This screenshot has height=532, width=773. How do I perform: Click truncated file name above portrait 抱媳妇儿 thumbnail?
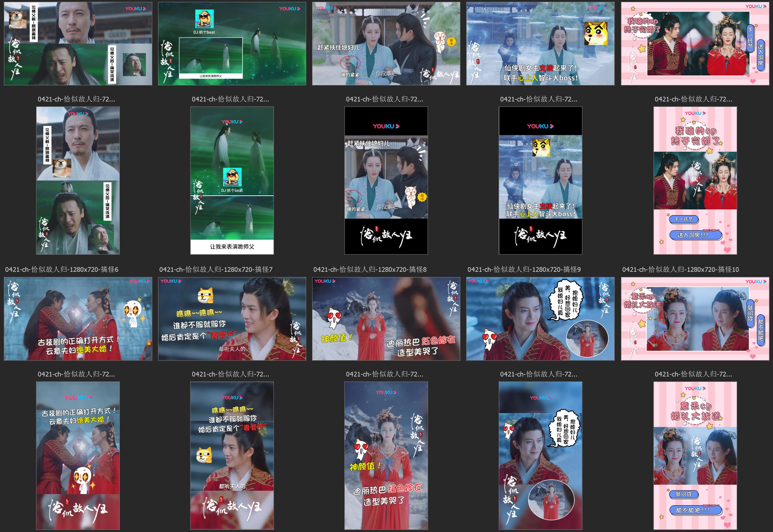point(539,374)
